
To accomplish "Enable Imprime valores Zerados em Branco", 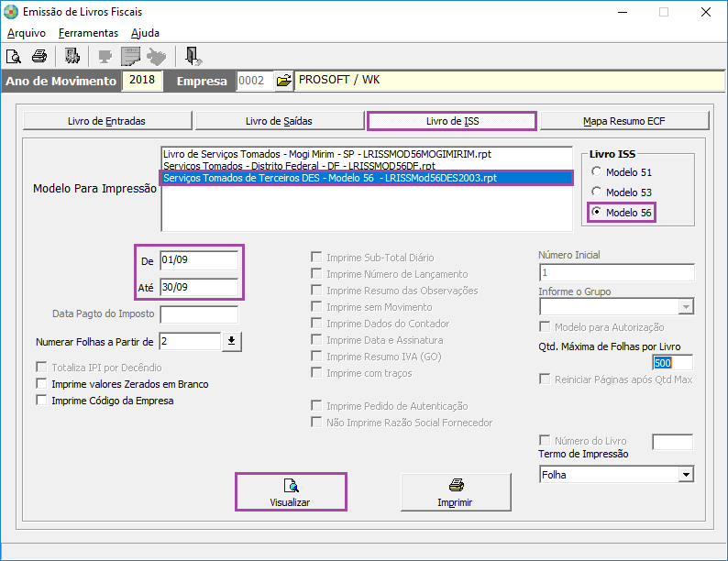I will [x=41, y=384].
